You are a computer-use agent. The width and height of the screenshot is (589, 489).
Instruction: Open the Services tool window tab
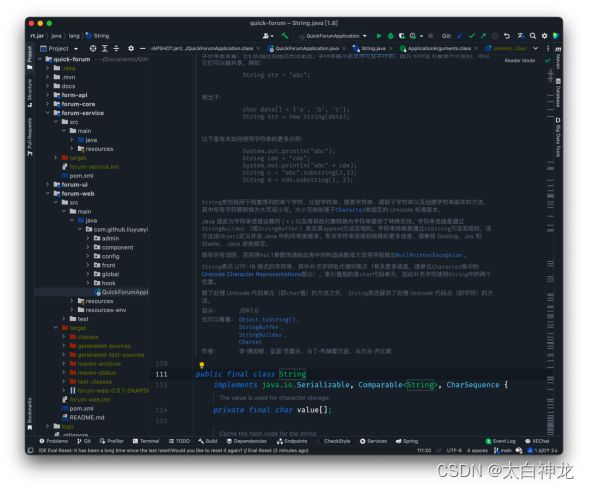[x=373, y=441]
